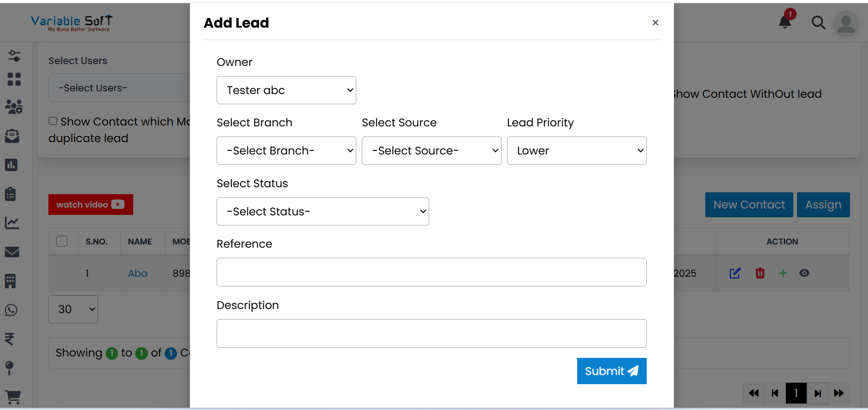Close the Add Lead dialog
Viewport: 868px width, 410px height.
click(x=655, y=23)
